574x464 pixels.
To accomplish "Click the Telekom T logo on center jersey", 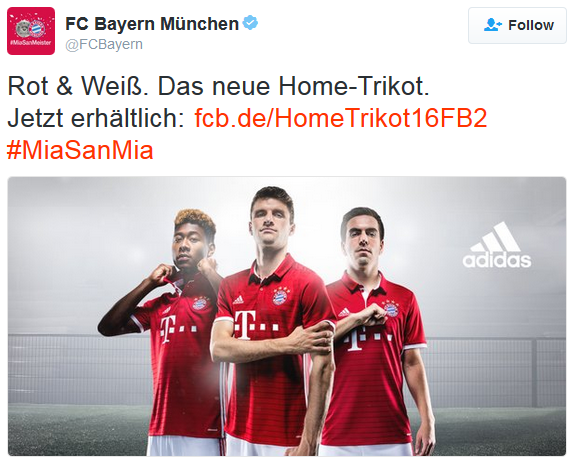I will (x=245, y=325).
